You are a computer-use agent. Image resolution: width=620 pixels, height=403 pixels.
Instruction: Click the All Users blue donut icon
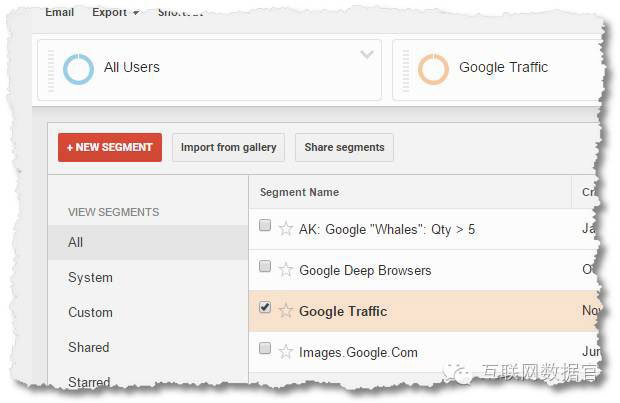point(78,68)
